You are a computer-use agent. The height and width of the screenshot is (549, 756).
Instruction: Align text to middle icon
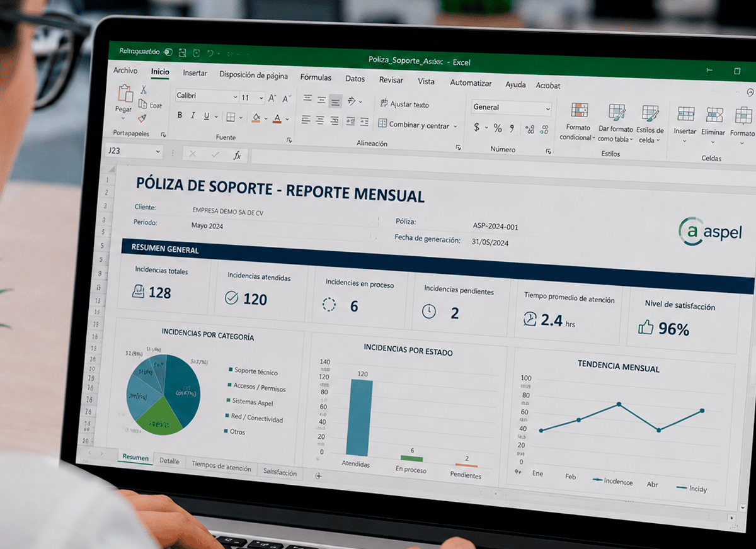pyautogui.click(x=321, y=99)
